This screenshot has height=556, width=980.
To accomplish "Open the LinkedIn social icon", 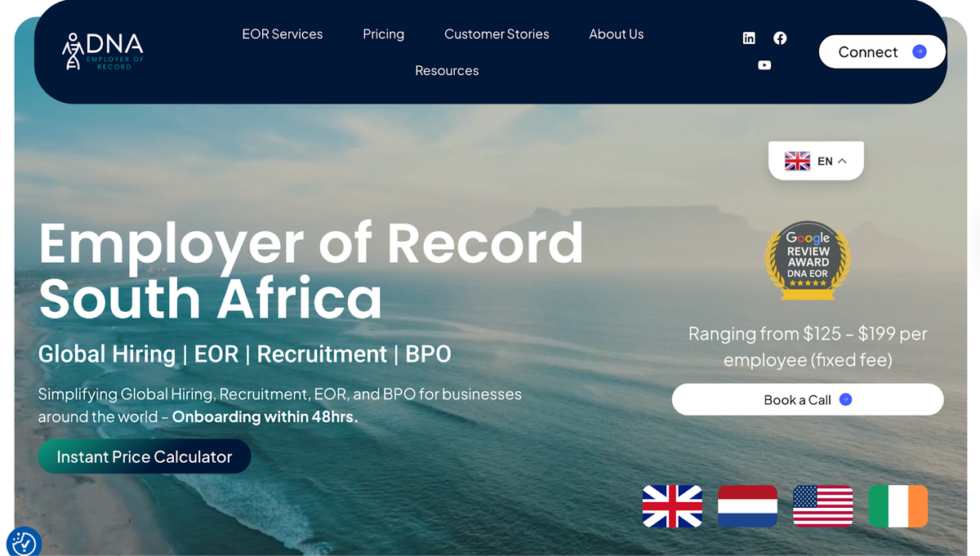I will point(749,38).
